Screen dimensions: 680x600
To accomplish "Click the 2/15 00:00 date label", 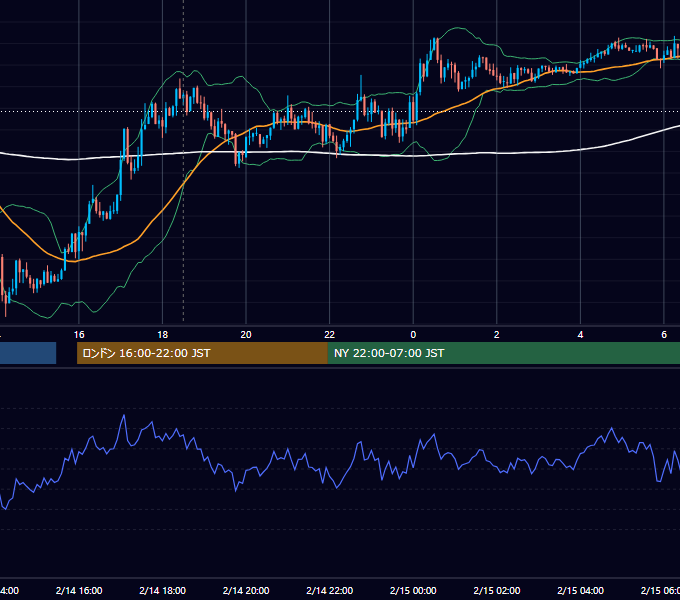I will pyautogui.click(x=413, y=591).
